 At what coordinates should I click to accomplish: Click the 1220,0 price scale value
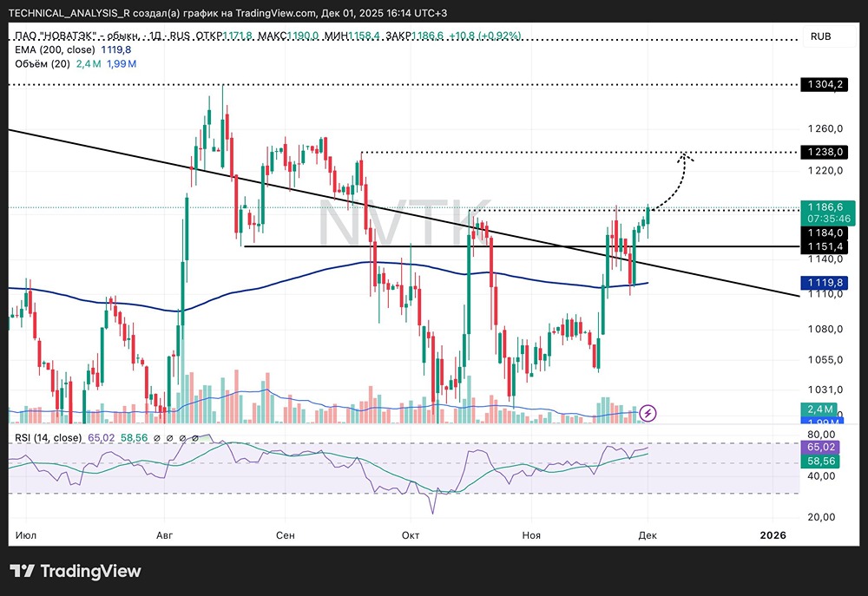[x=825, y=170]
